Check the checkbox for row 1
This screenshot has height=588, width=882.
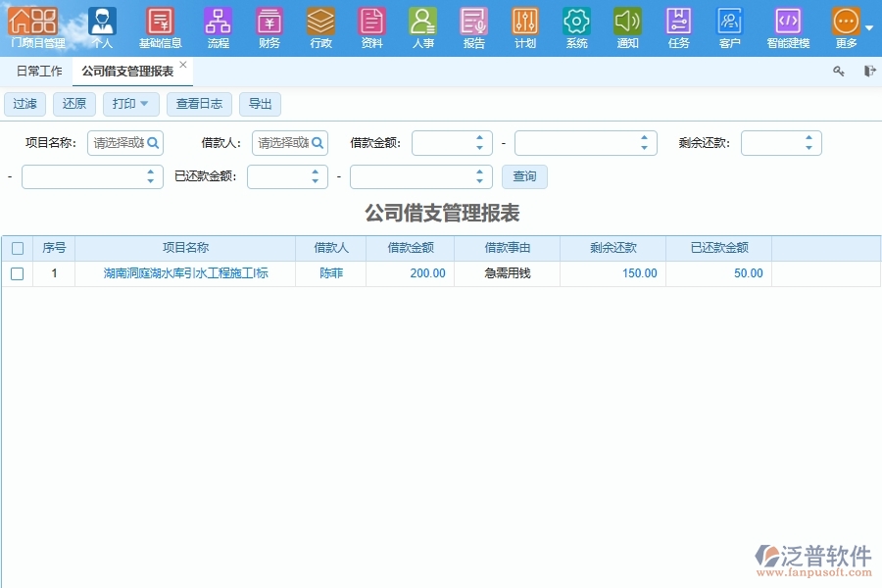pyautogui.click(x=17, y=273)
